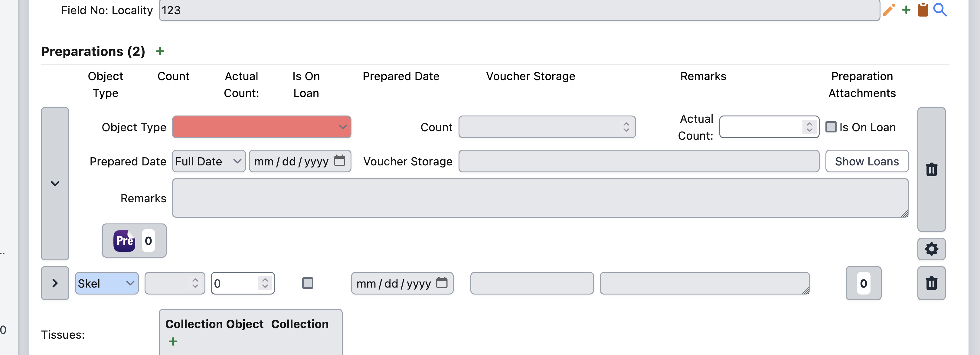Click the Show Loans button
This screenshot has width=980, height=355.
point(867,161)
